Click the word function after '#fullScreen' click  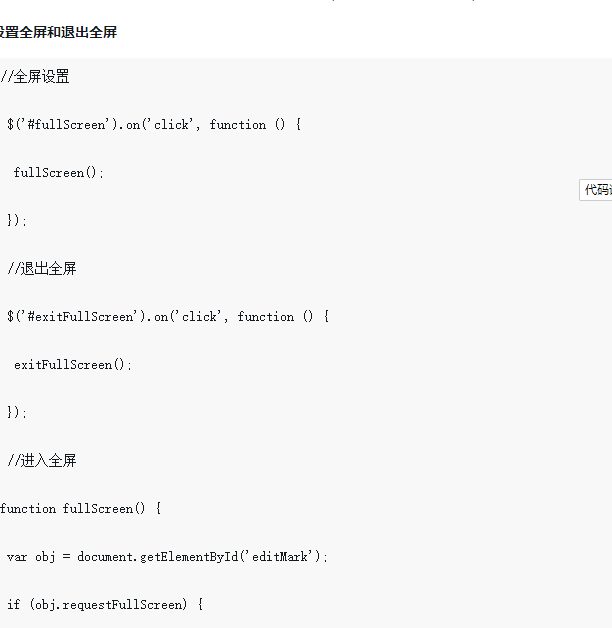pyautogui.click(x=238, y=125)
